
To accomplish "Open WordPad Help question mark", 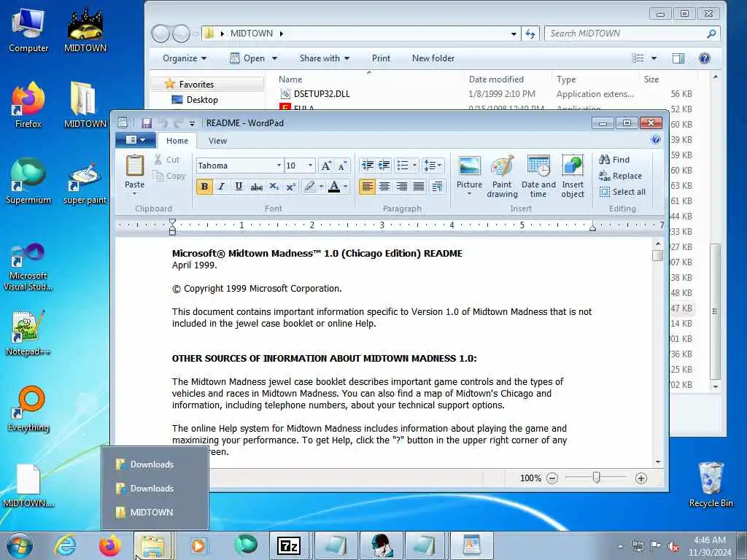I will (656, 139).
